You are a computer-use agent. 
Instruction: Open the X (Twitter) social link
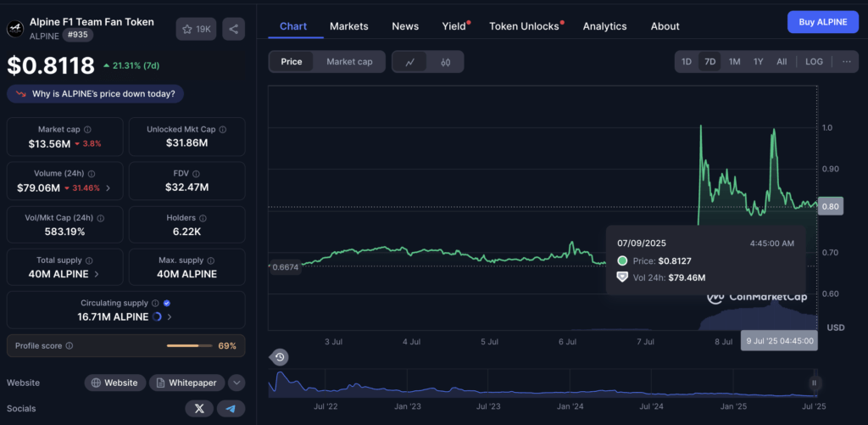200,408
